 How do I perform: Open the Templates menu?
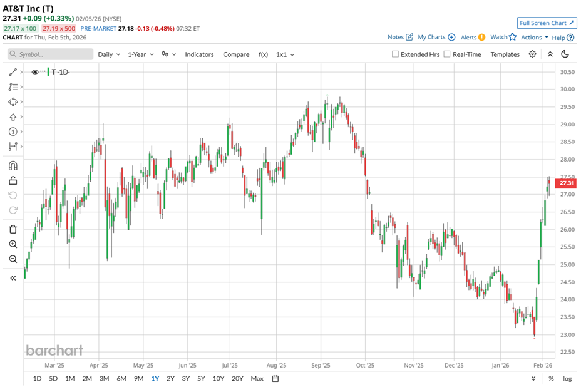coord(505,54)
